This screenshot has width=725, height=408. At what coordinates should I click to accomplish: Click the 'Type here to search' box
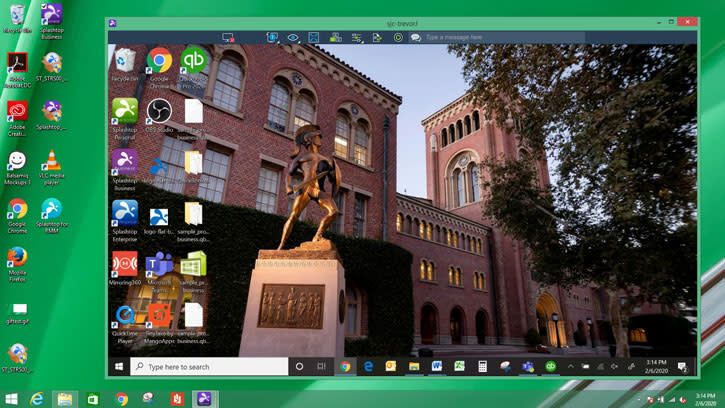208,367
